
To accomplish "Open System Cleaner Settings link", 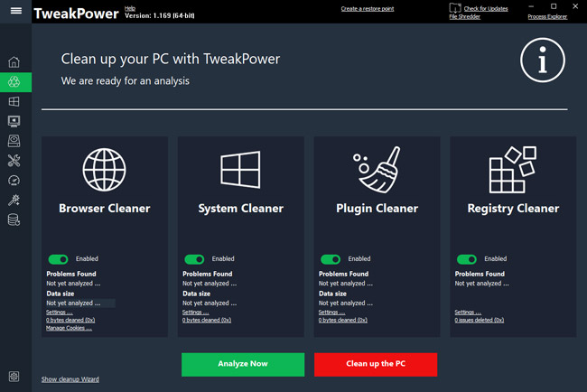I will [x=195, y=313].
